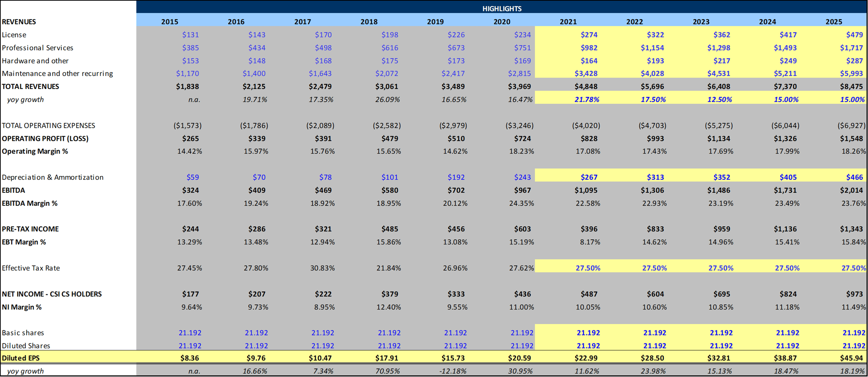The image size is (868, 377).
Task: Click OPERATING PROFIT (LOSS) label
Action: [45, 138]
